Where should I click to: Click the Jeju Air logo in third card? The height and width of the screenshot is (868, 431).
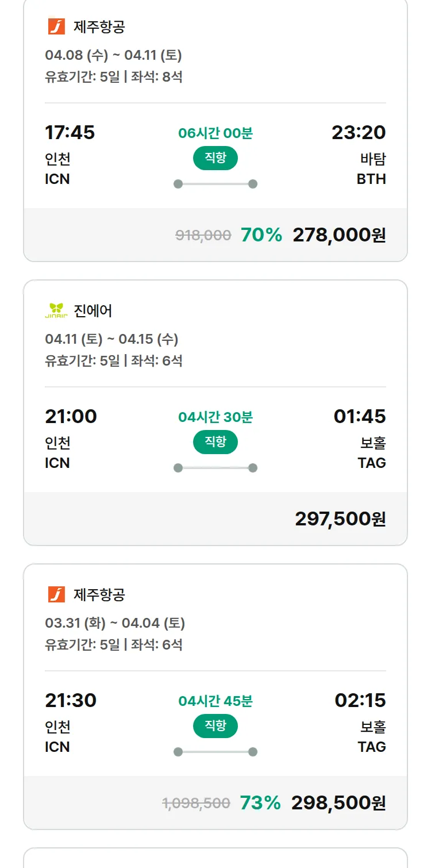point(56,594)
